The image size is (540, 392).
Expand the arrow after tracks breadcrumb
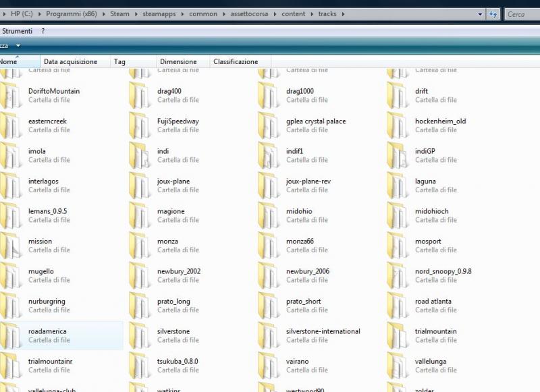pyautogui.click(x=343, y=14)
